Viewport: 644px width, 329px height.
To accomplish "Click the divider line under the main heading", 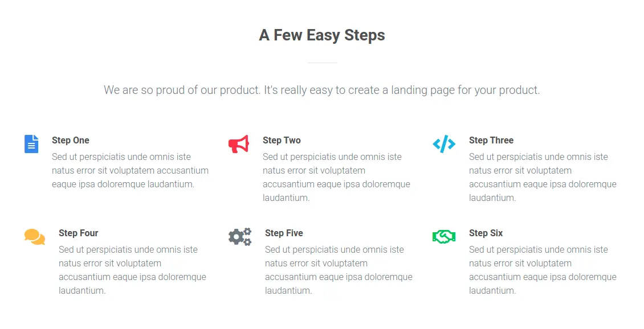I will [323, 63].
